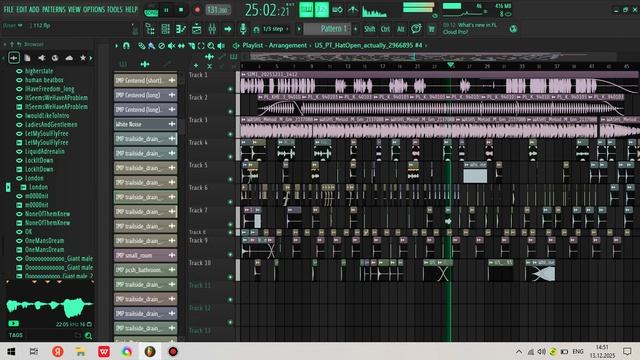Mute Track 2 with its green dot
Screen dimensions: 640x360
click(x=230, y=111)
